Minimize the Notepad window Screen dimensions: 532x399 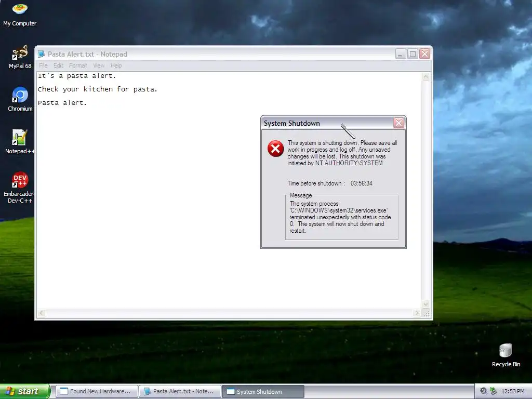tap(401, 54)
